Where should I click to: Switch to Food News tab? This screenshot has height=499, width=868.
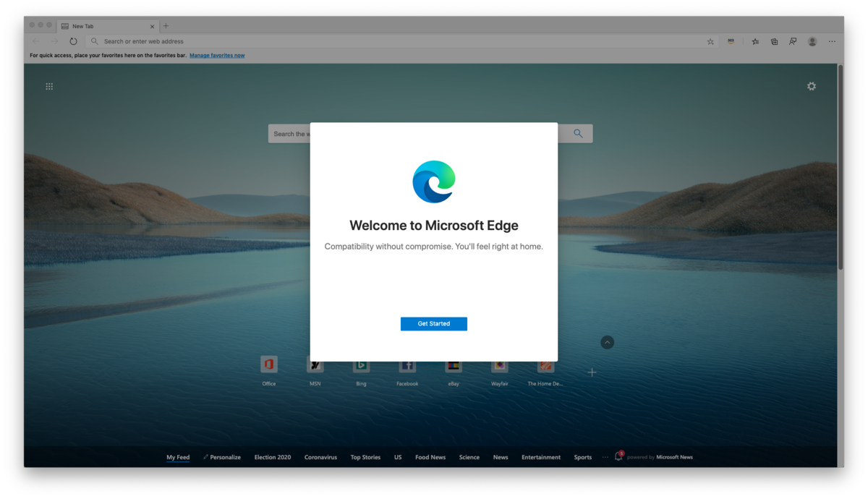pyautogui.click(x=430, y=457)
